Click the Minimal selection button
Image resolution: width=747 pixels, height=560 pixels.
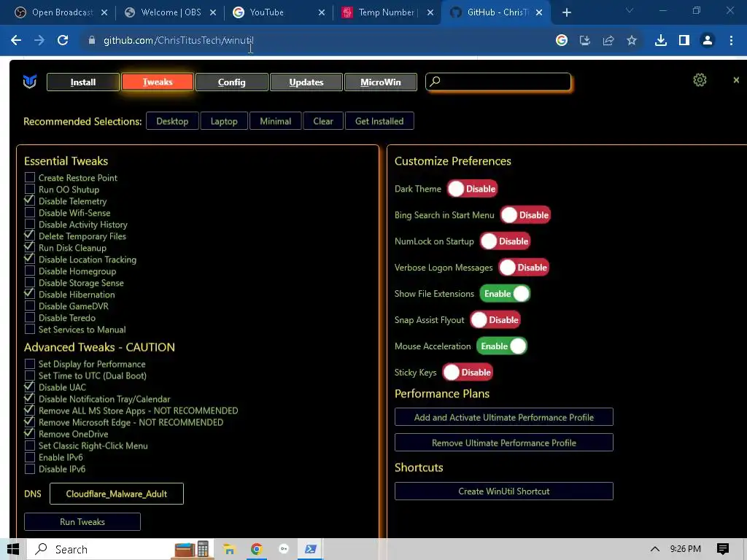(275, 121)
